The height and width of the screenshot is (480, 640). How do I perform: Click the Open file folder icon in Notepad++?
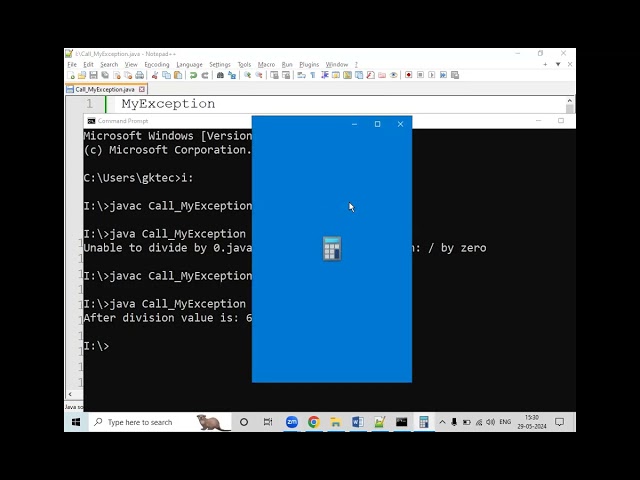82,75
